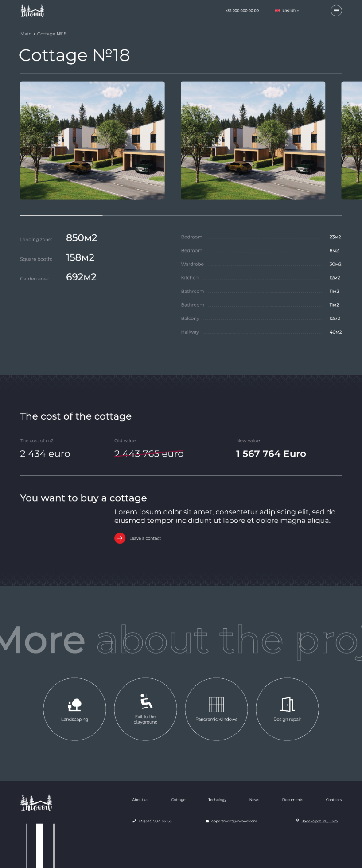This screenshot has height=868, width=362.
Task: Open the hamburger menu icon
Action: (x=336, y=10)
